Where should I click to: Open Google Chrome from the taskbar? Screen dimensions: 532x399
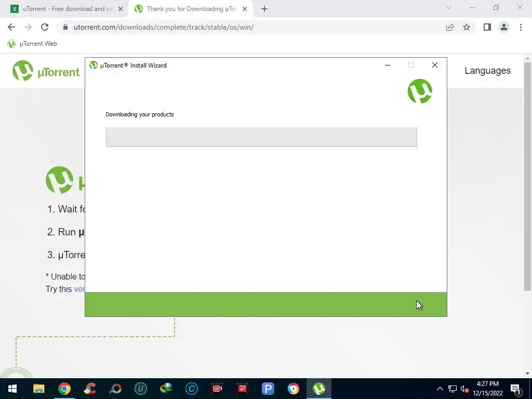(x=64, y=389)
